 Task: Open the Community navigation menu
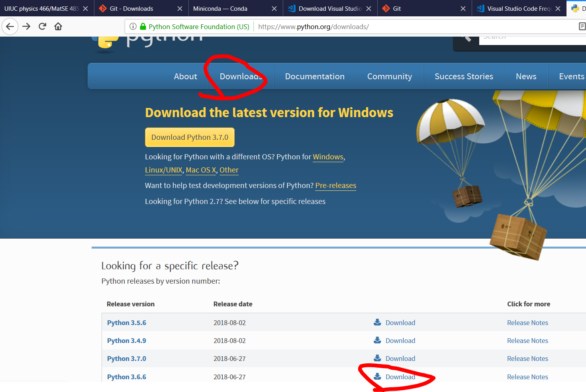(x=389, y=76)
